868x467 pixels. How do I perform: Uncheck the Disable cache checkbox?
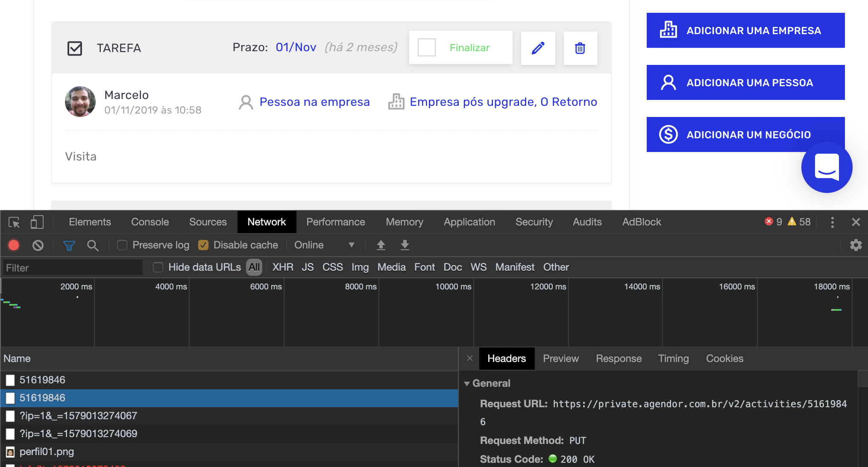coord(203,245)
